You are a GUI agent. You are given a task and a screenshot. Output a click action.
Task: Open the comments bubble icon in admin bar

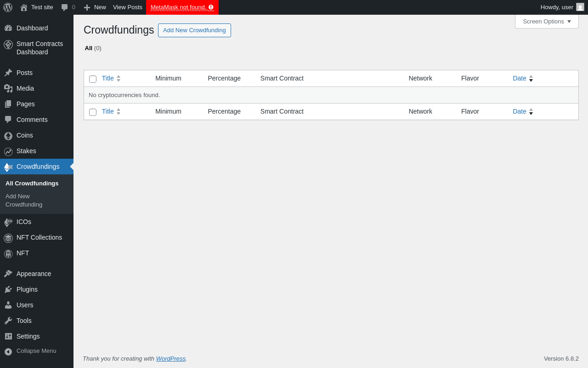click(65, 7)
